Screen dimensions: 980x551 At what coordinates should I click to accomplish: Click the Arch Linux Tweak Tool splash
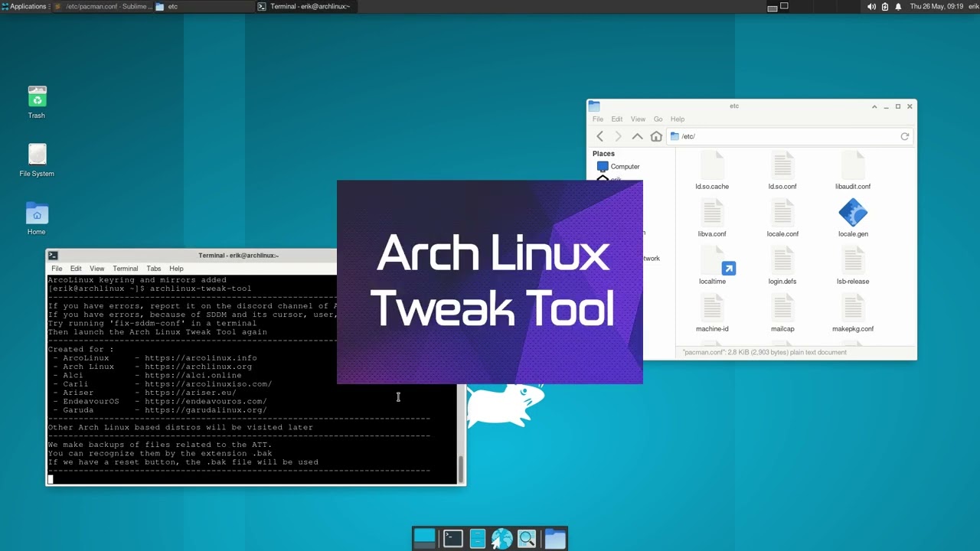coord(490,282)
